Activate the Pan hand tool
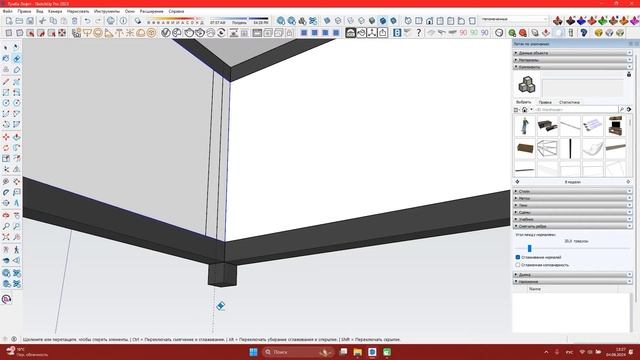Image resolution: width=640 pixels, height=360 pixels. point(17,215)
